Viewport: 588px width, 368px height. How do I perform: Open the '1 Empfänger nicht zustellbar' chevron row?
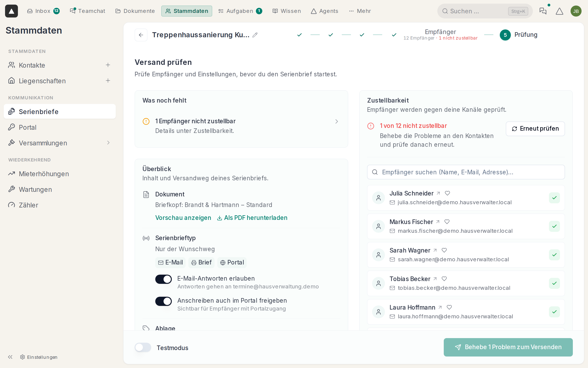(x=241, y=126)
